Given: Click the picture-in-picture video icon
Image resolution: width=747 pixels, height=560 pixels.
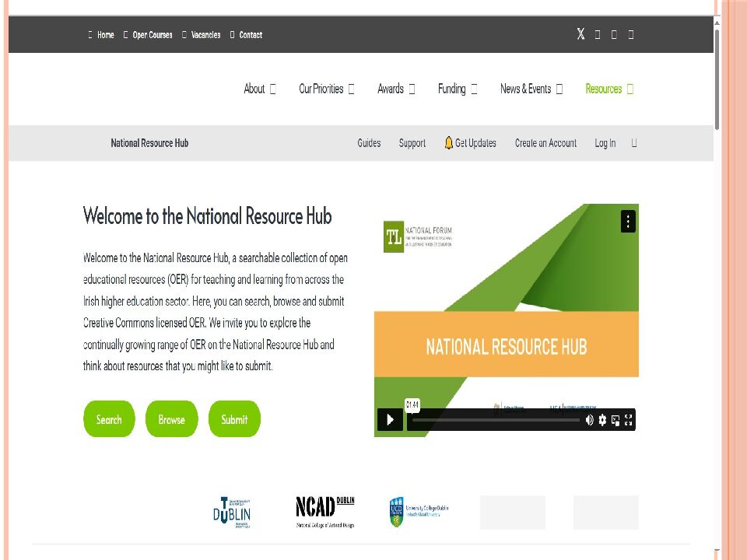Looking at the screenshot, I should coord(615,420).
